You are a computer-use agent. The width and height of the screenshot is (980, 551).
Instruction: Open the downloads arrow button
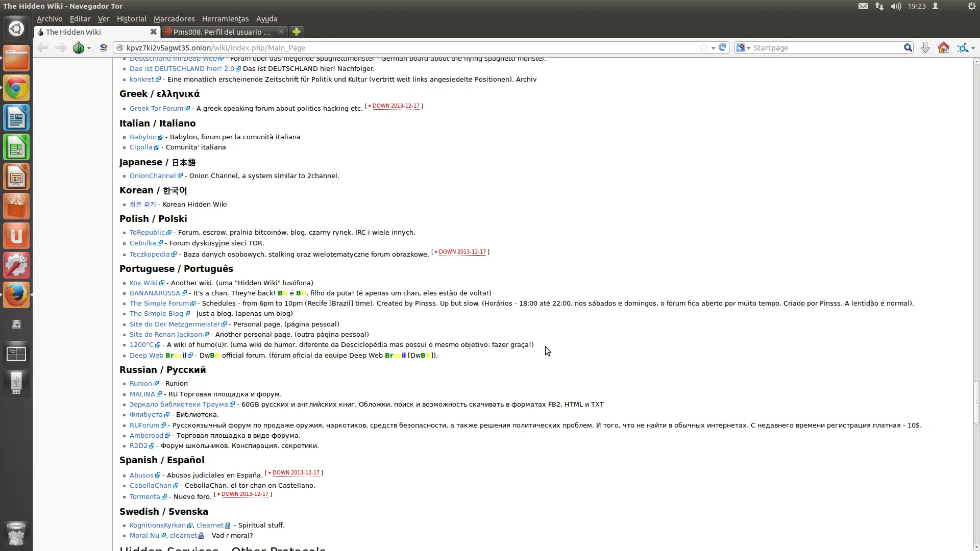point(925,47)
